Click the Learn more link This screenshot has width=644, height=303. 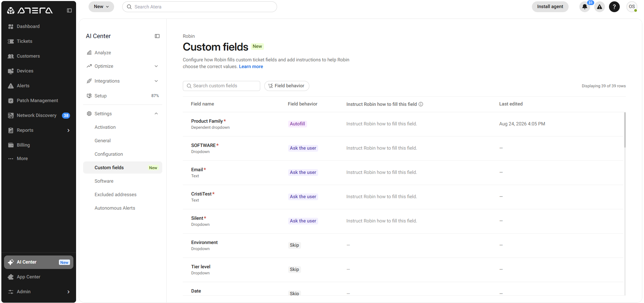(251, 66)
